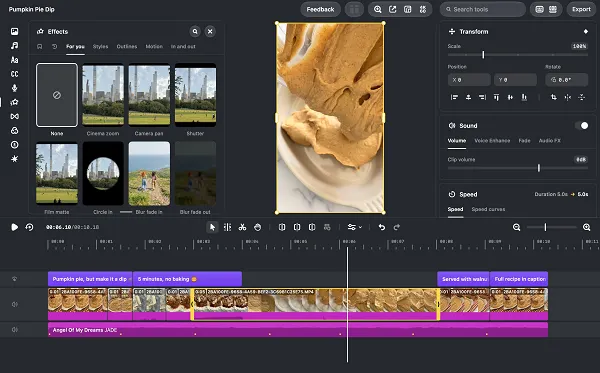Apply the Blur fade out effect

pos(195,173)
